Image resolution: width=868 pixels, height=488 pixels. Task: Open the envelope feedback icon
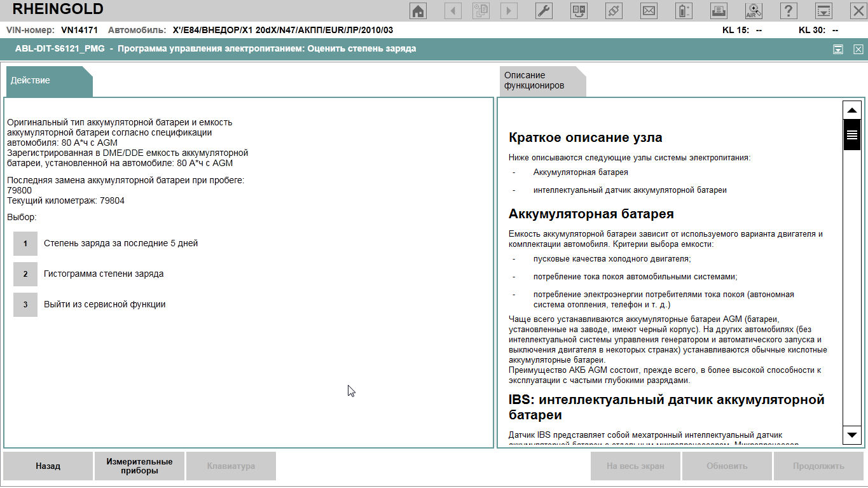point(649,11)
